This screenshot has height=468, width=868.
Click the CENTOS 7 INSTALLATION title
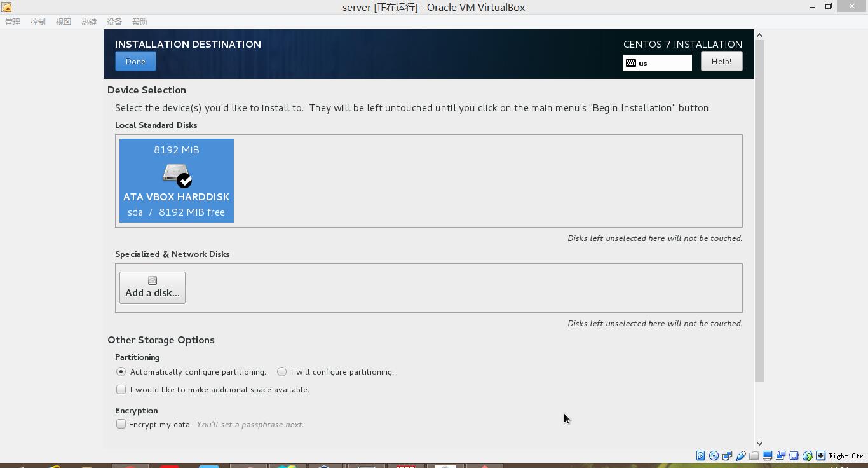point(682,44)
